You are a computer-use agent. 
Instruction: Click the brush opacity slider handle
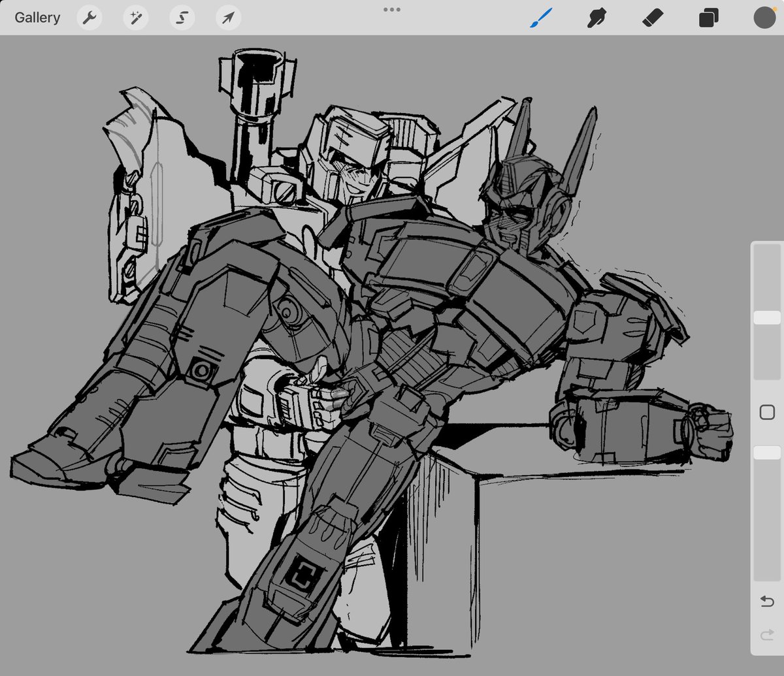[x=767, y=453]
